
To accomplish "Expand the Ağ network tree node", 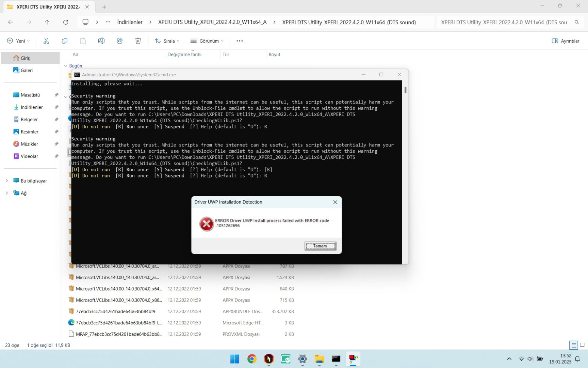I will tap(6, 193).
